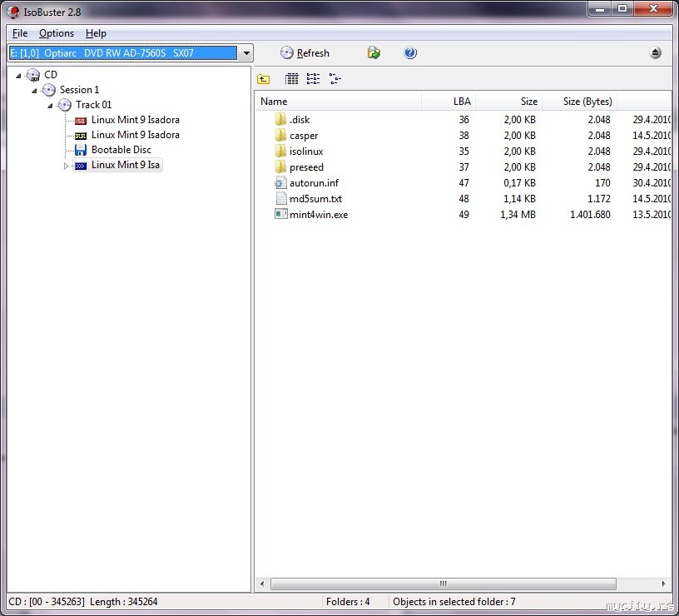The width and height of the screenshot is (679, 616).
Task: Open the Help menu
Action: pyautogui.click(x=96, y=33)
